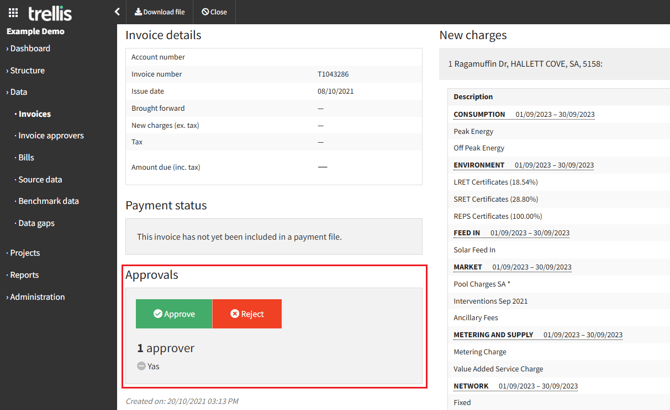Image resolution: width=670 pixels, height=410 pixels.
Task: Open the apps grid icon
Action: (13, 13)
